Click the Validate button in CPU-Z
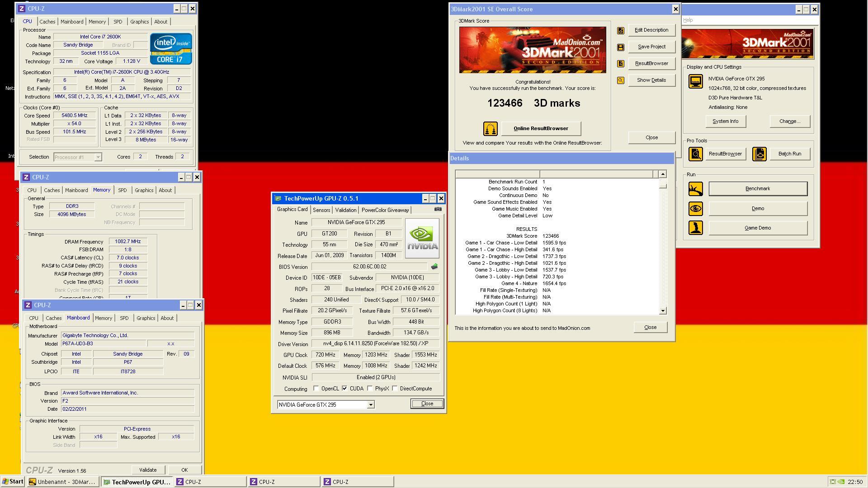This screenshot has height=488, width=868. (x=148, y=470)
